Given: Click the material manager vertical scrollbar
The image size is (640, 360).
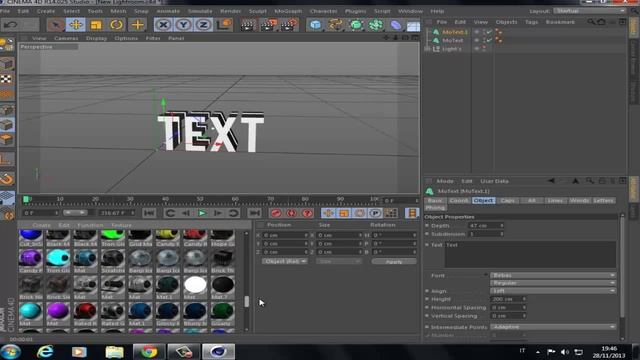Looking at the screenshot, I should (x=246, y=302).
